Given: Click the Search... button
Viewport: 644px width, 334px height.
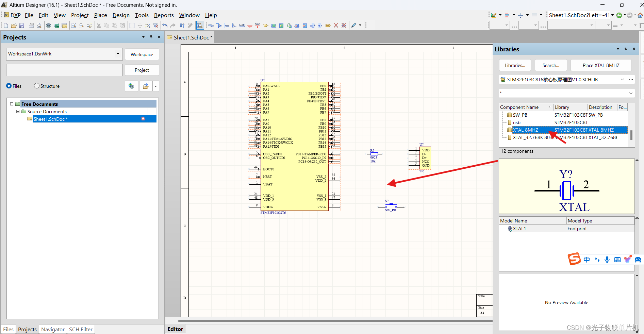Looking at the screenshot, I should (551, 65).
